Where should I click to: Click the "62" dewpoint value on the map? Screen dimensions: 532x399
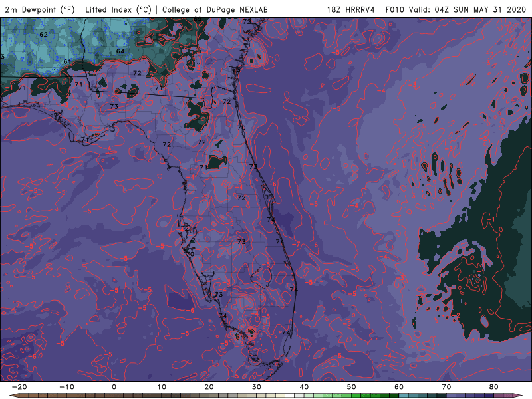(43, 35)
